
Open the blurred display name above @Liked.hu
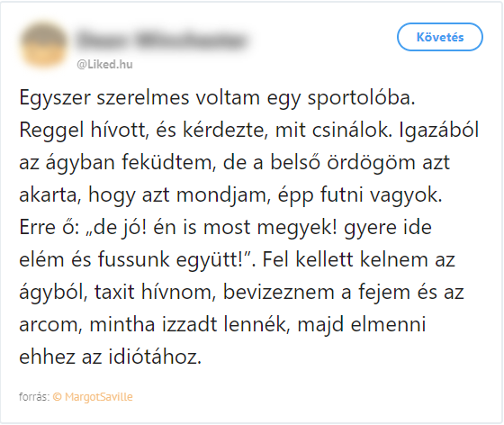(x=163, y=41)
